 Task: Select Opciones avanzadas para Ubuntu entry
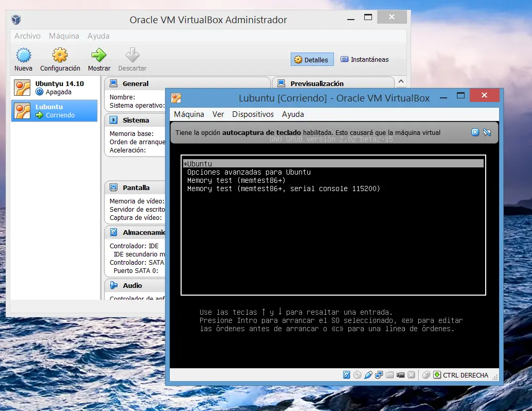[x=249, y=172]
